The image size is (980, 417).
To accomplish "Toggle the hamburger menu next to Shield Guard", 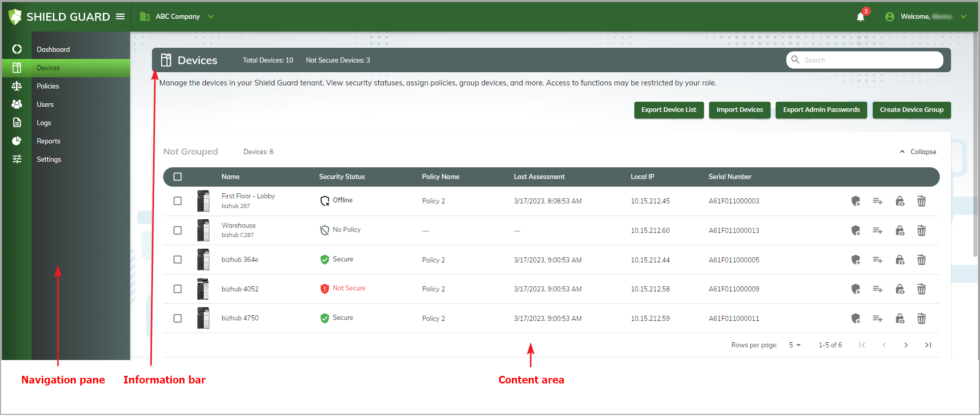I will click(x=120, y=16).
